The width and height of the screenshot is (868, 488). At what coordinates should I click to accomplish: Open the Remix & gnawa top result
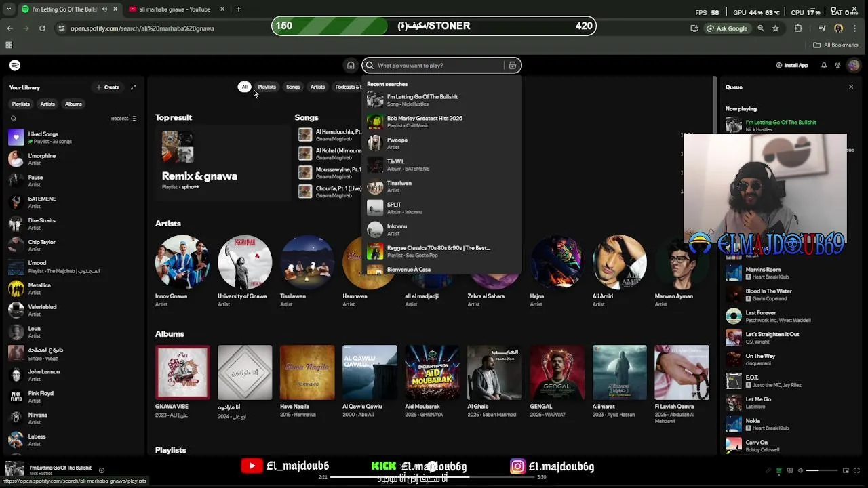222,163
